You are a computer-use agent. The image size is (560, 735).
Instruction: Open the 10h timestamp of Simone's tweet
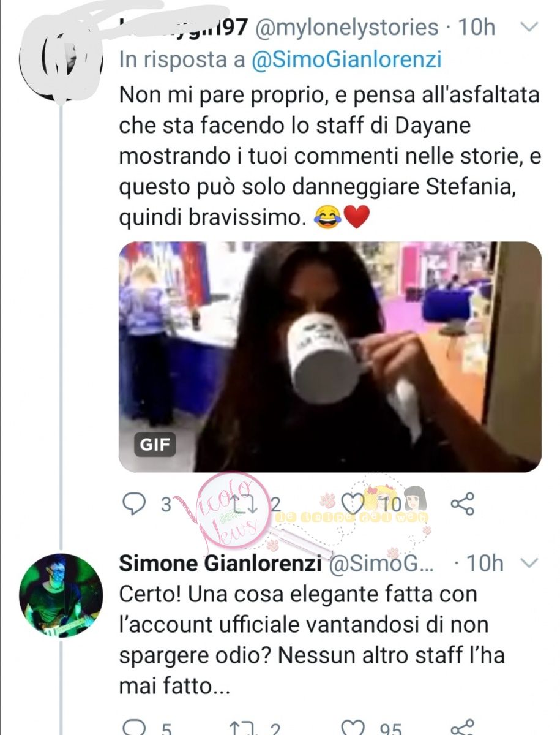pos(485,563)
